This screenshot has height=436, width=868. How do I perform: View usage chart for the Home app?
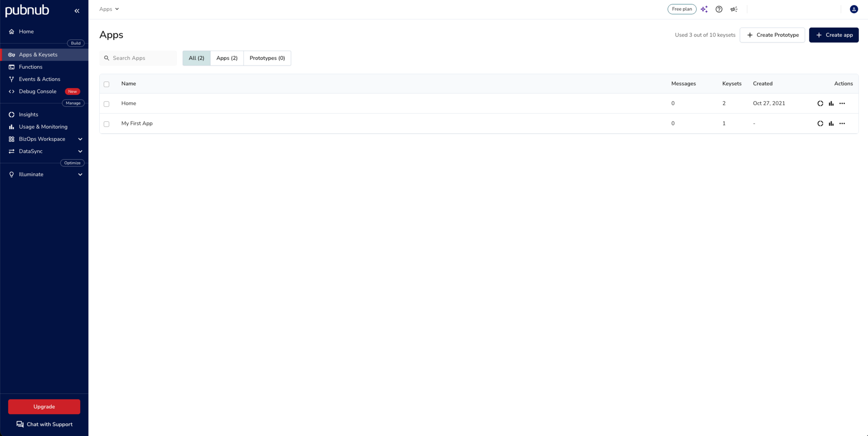coord(831,104)
